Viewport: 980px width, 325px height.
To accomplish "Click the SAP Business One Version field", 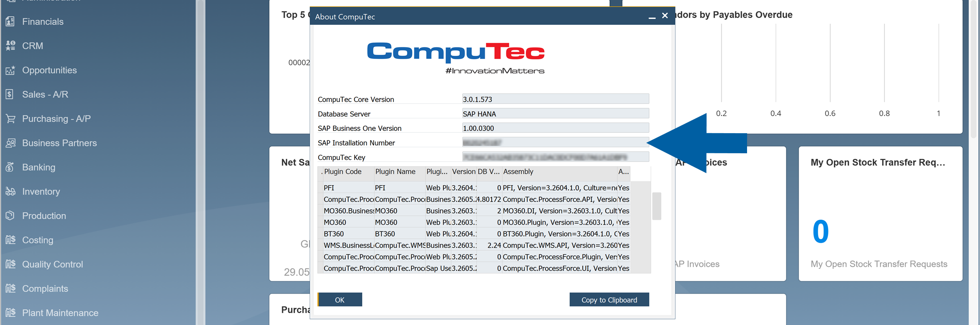I will pyautogui.click(x=555, y=128).
